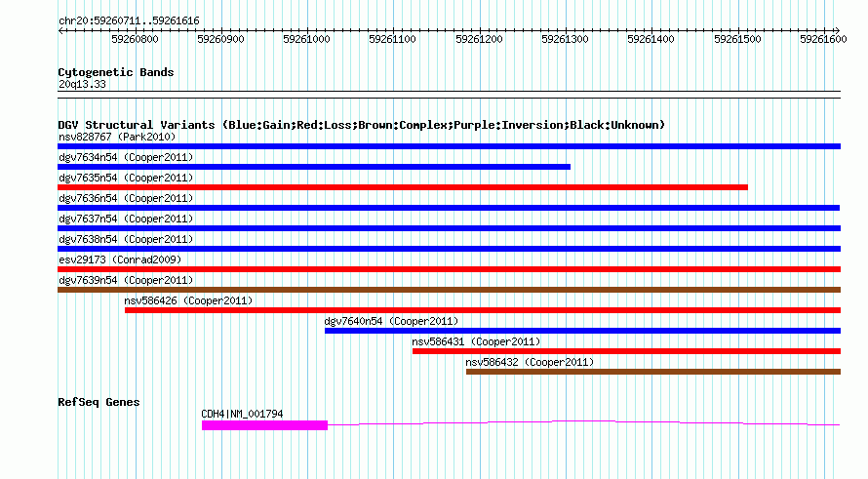Click the dgv7634n54 (Cooper2011) label
The height and width of the screenshot is (479, 868).
(x=126, y=157)
